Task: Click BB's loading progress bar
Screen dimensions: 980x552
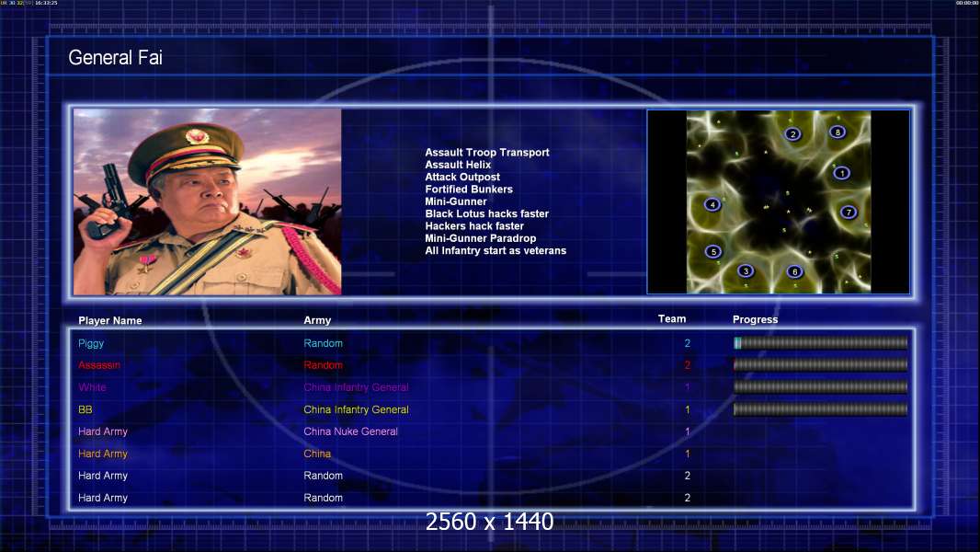Action: pyautogui.click(x=820, y=409)
